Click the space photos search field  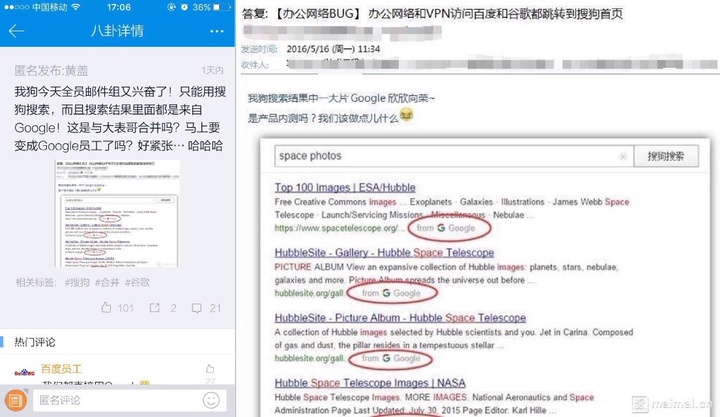pyautogui.click(x=454, y=156)
